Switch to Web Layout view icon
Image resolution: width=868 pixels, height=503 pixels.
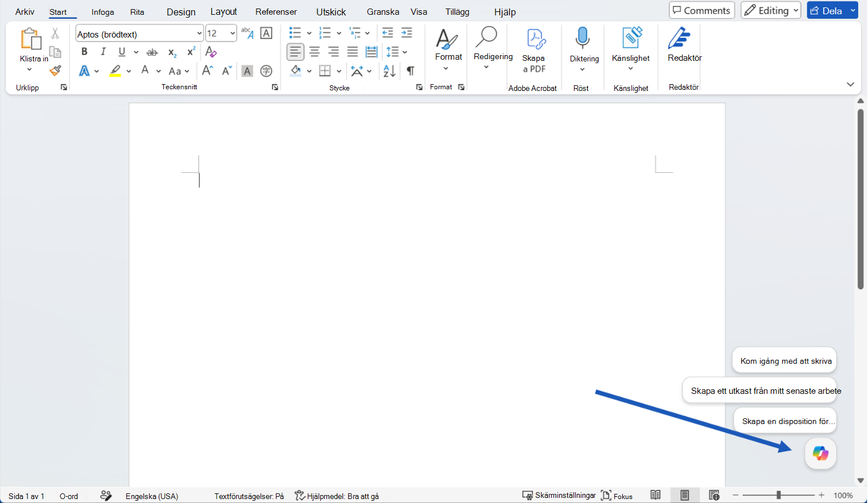714,496
